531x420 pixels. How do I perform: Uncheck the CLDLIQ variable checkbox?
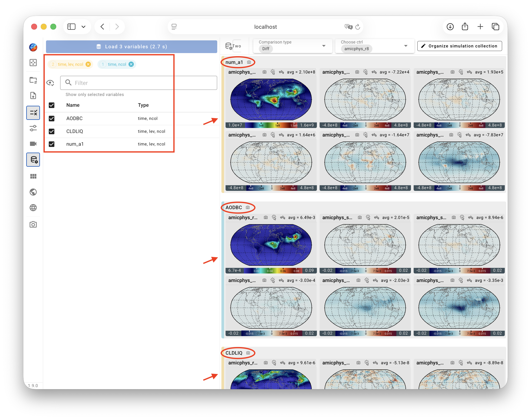click(52, 131)
